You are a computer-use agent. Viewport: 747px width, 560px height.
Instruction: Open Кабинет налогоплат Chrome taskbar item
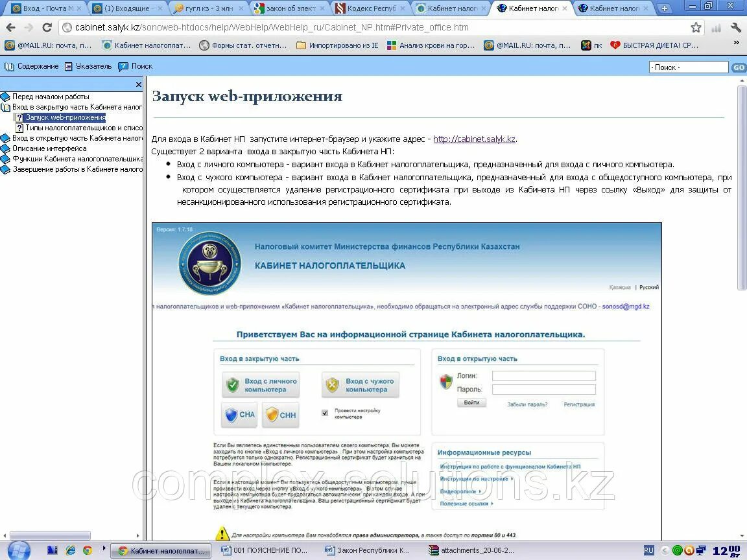(161, 551)
